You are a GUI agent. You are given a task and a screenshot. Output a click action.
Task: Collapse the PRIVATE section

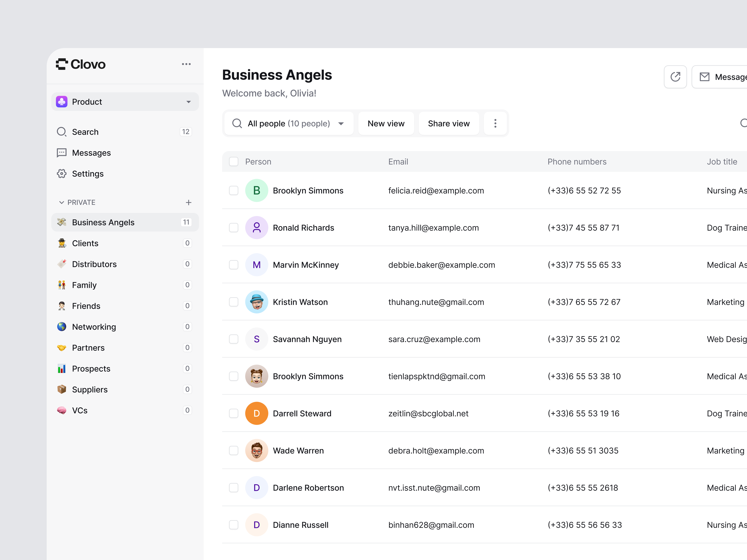coord(61,202)
